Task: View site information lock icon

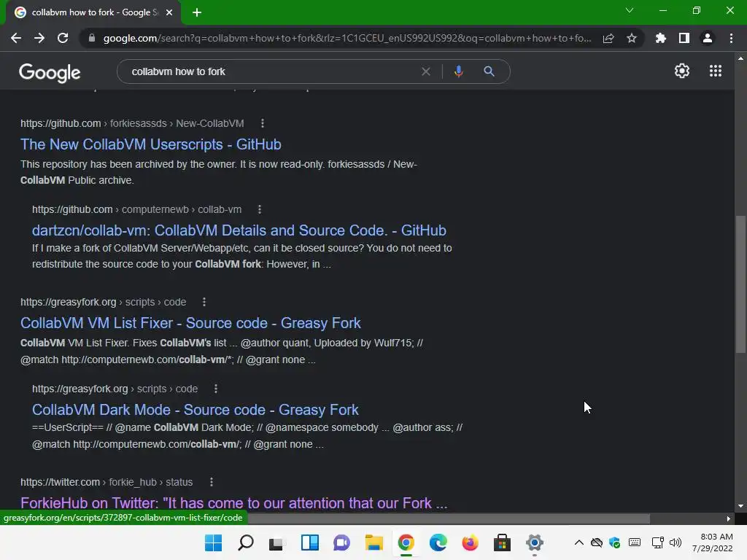Action: (92, 38)
